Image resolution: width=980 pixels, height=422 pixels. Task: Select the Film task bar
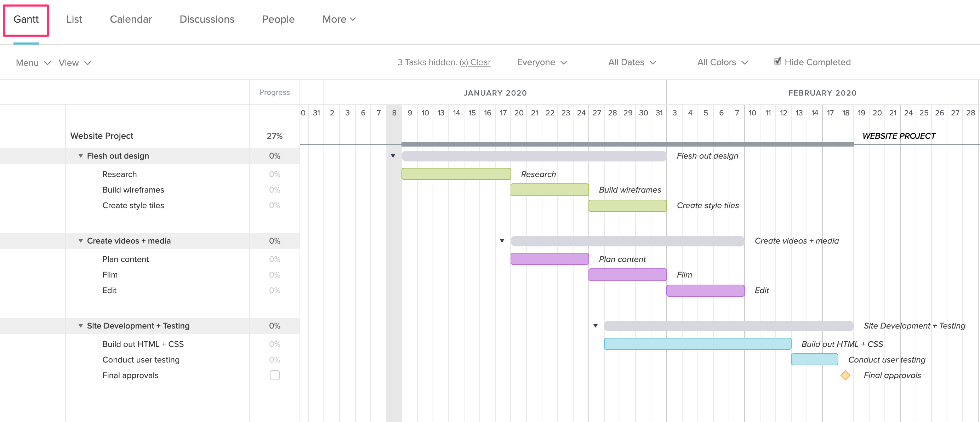coord(627,274)
